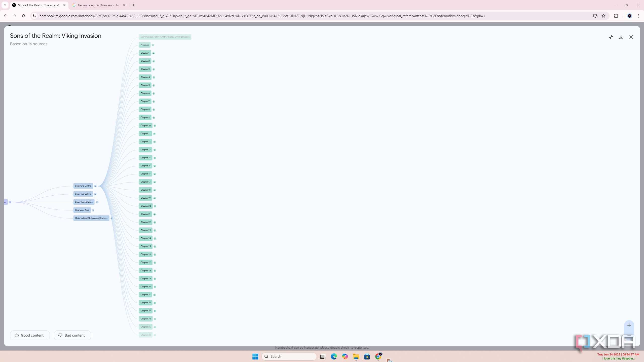
Task: Expand the Prologue node arrow
Action: [153, 45]
